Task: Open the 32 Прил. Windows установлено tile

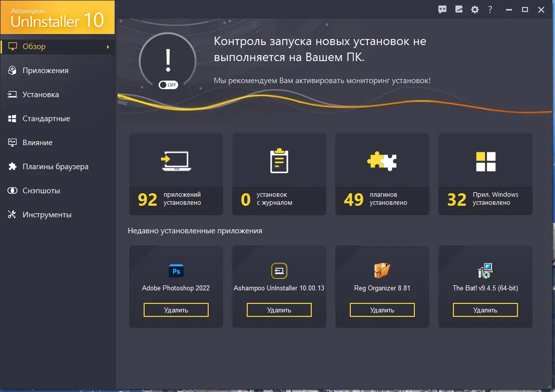Action: tap(485, 174)
